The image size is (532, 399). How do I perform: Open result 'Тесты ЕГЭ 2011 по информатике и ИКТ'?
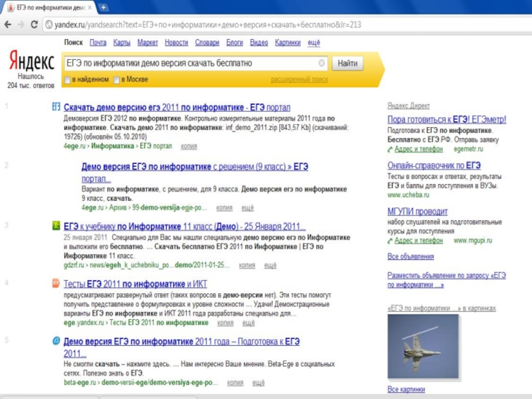pyautogui.click(x=136, y=284)
